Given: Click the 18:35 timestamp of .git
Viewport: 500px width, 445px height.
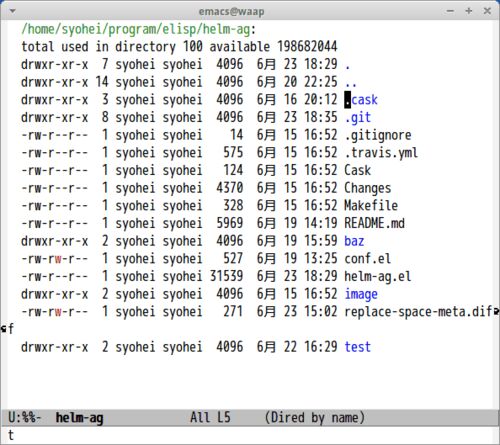Looking at the screenshot, I should [x=321, y=117].
